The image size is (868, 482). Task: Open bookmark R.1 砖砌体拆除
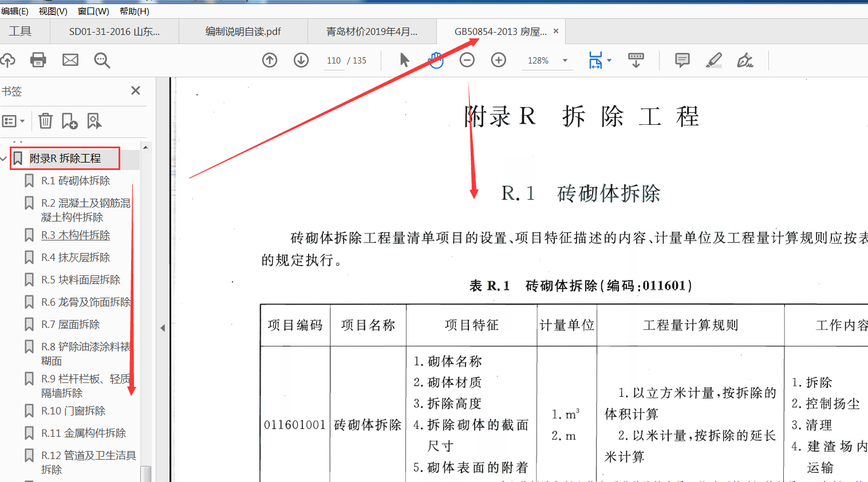pyautogui.click(x=76, y=181)
